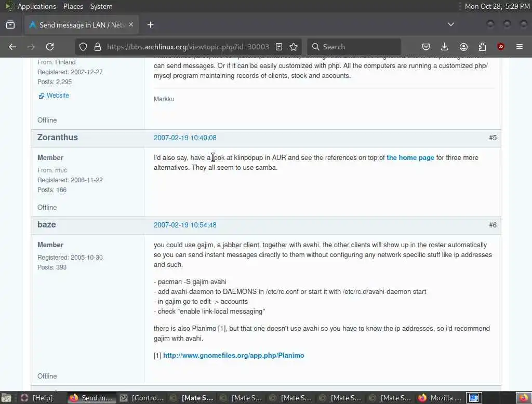Viewport: 532px width, 404px height.
Task: Open the uBlock Origin extension icon
Action: coord(501,47)
